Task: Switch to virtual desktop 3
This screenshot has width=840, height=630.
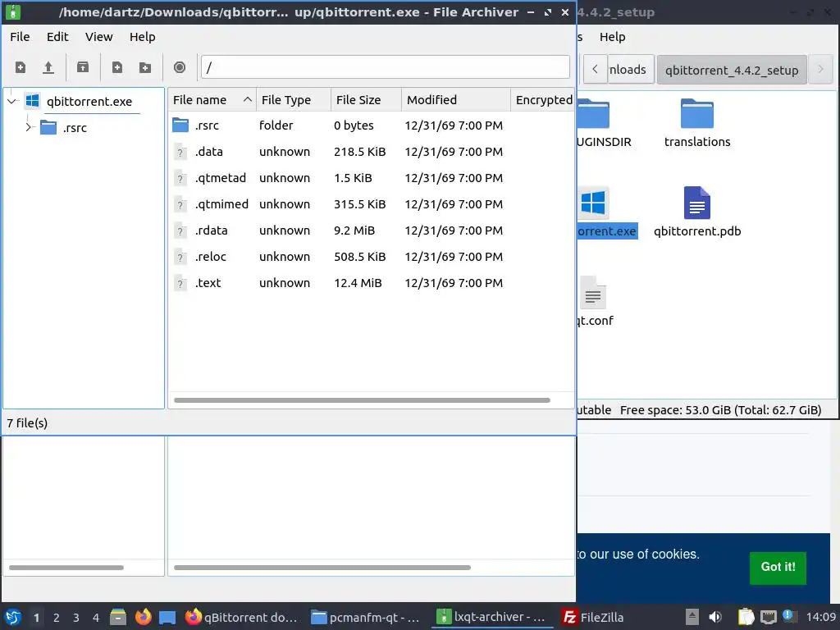Action: pos(76,618)
